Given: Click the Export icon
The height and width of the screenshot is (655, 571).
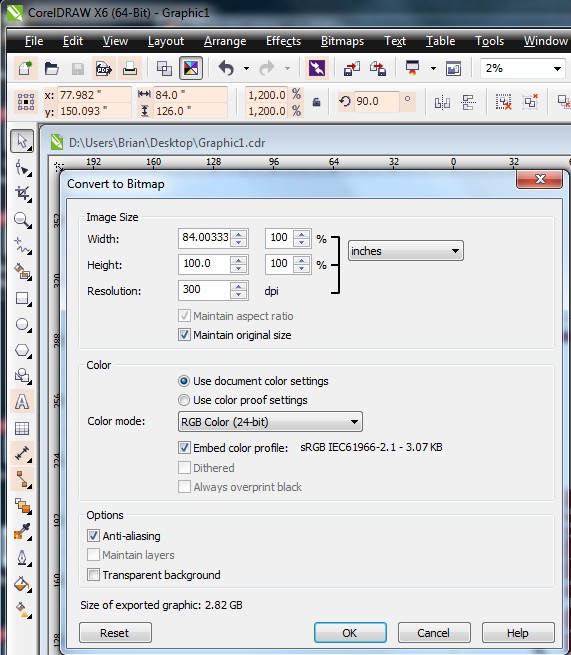Looking at the screenshot, I should pyautogui.click(x=378, y=68).
